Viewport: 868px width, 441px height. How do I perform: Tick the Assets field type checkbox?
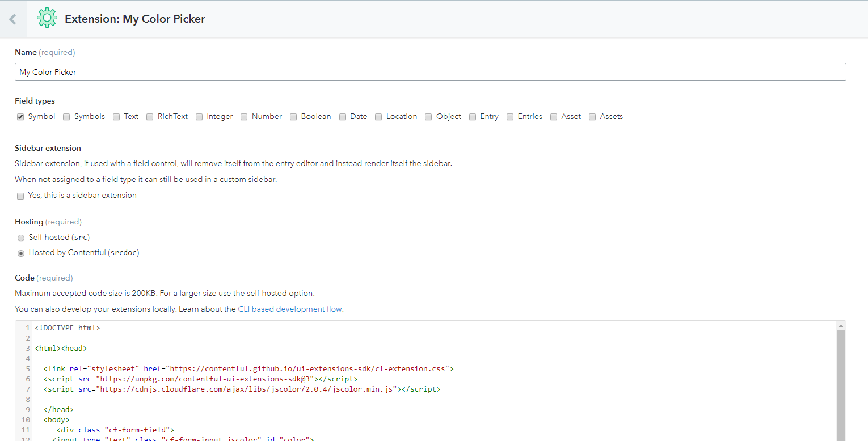tap(592, 117)
